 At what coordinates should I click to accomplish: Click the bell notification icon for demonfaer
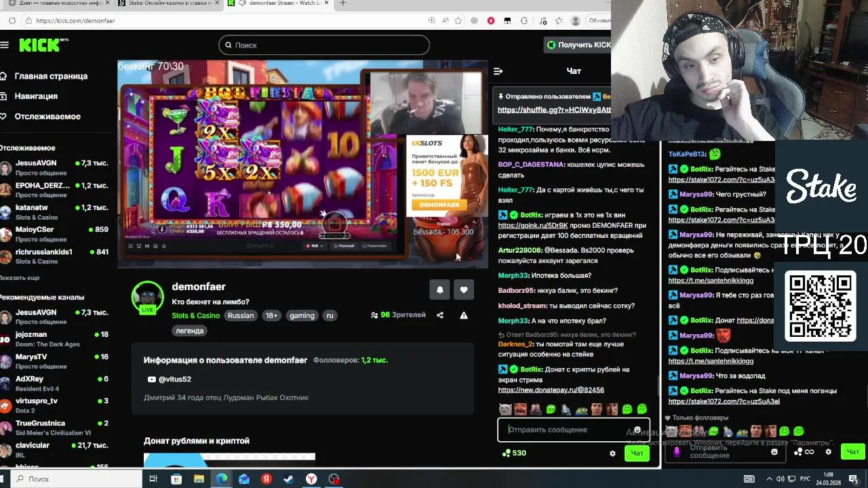439,289
